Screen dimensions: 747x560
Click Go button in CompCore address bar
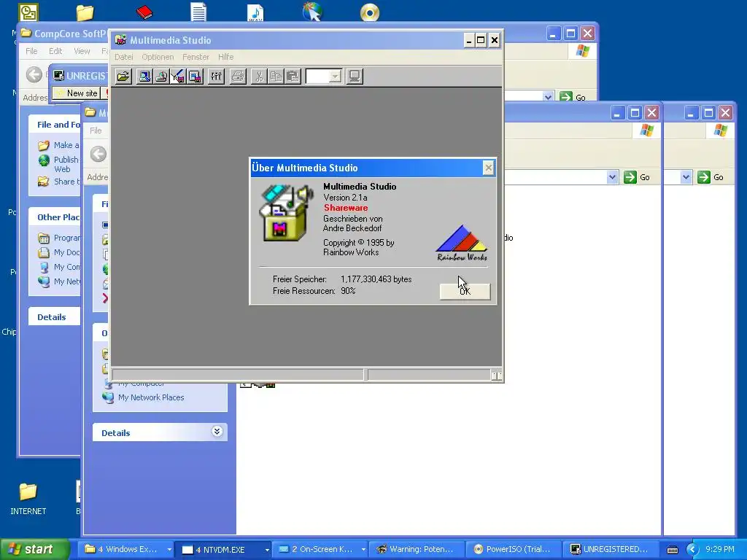point(573,97)
